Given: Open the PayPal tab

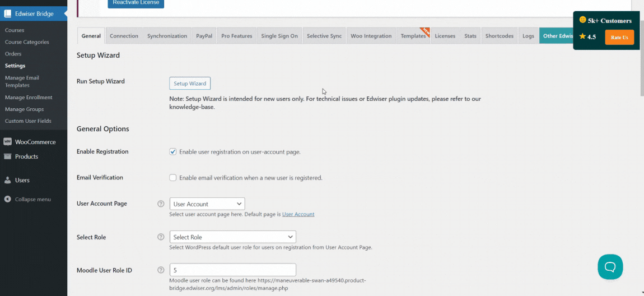Looking at the screenshot, I should click(204, 36).
